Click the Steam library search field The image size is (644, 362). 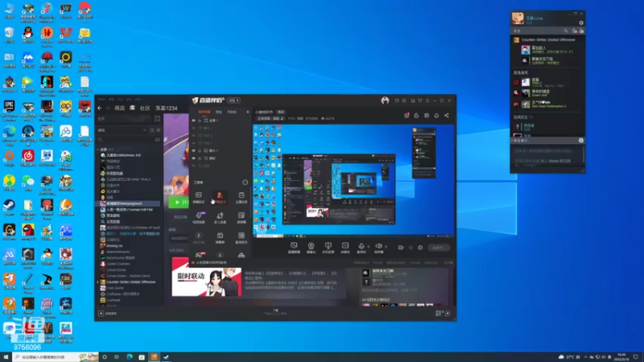click(x=125, y=139)
